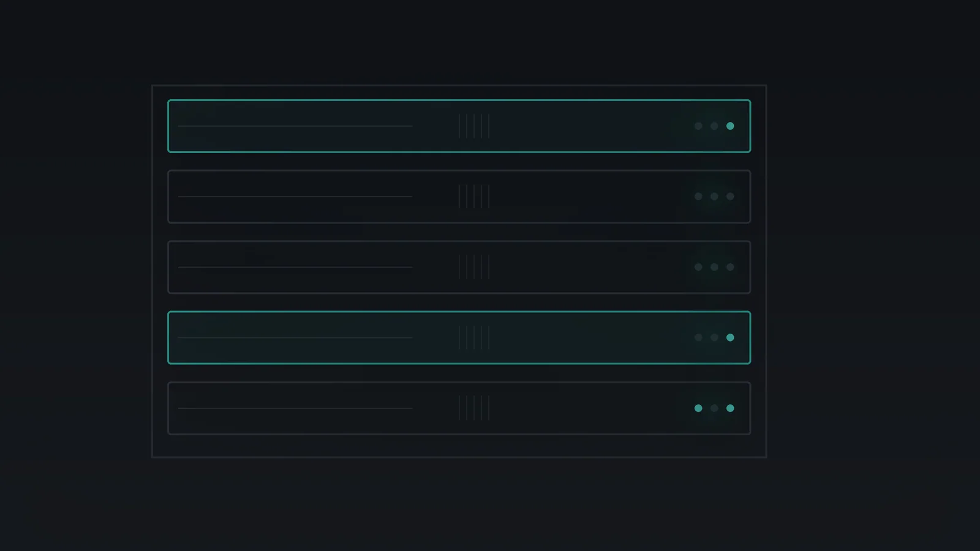
Task: Click the leftmost lit dot in the bottom row
Action: coord(698,408)
